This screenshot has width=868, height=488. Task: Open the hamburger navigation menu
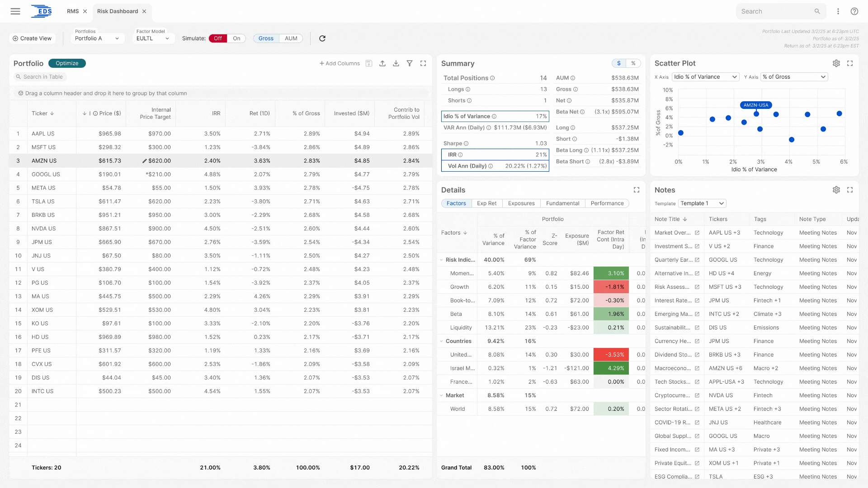[x=15, y=11]
